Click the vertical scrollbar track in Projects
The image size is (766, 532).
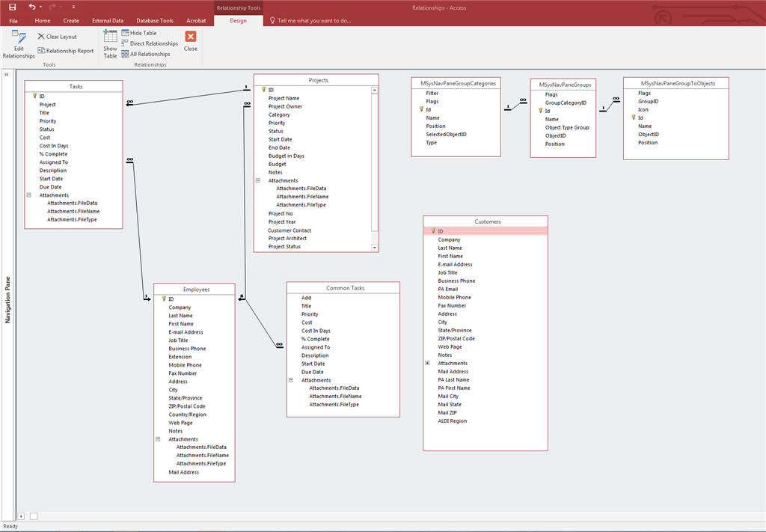(375, 237)
